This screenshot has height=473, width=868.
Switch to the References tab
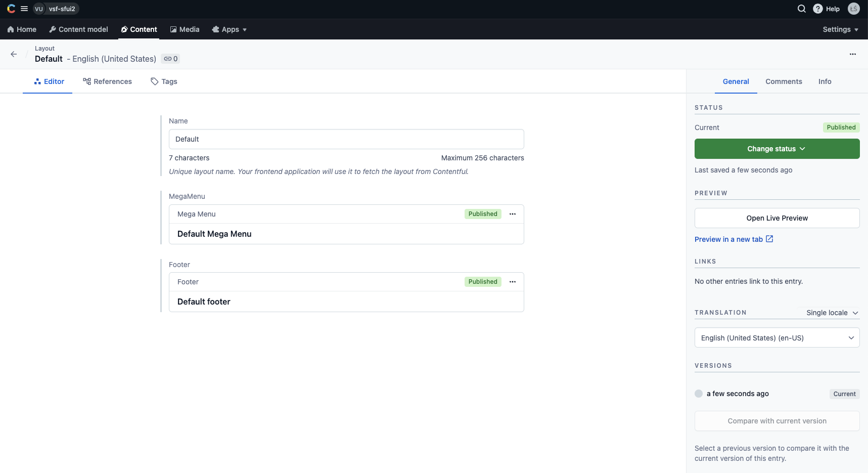108,81
